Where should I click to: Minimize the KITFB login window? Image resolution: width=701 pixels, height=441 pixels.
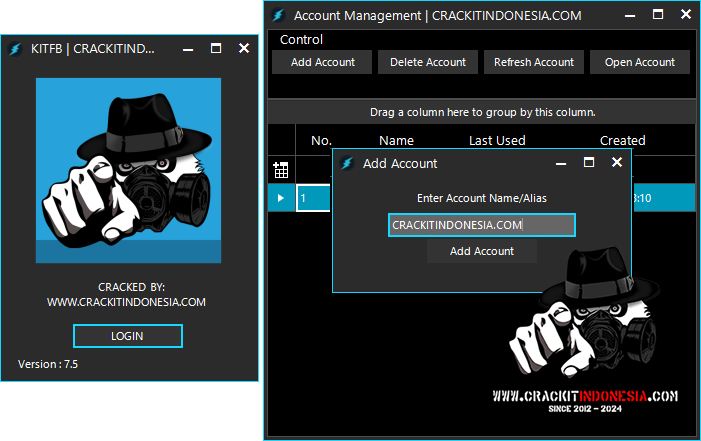coord(188,48)
